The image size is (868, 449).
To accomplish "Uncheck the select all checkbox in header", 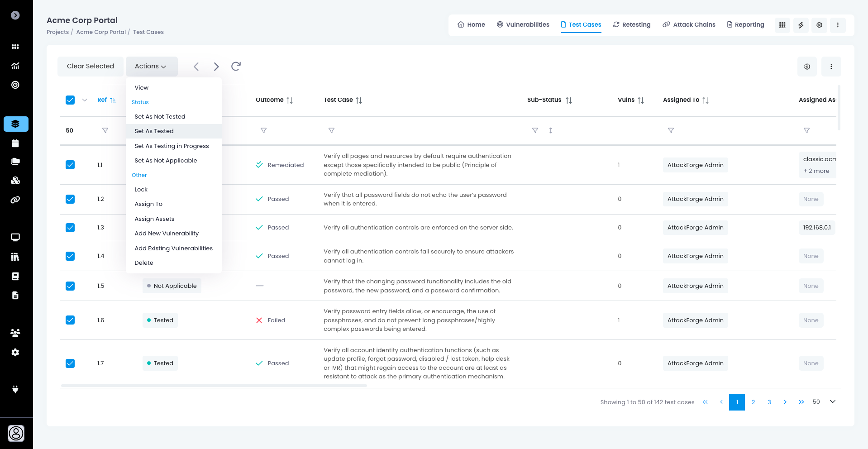I will (x=70, y=100).
